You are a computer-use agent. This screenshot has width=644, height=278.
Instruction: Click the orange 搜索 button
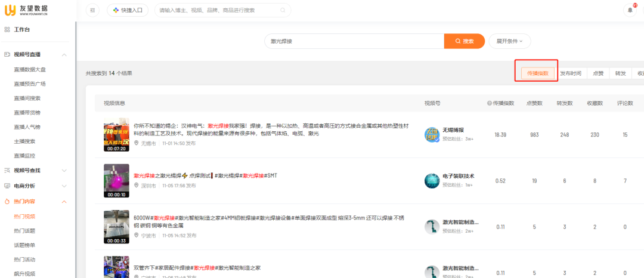465,41
